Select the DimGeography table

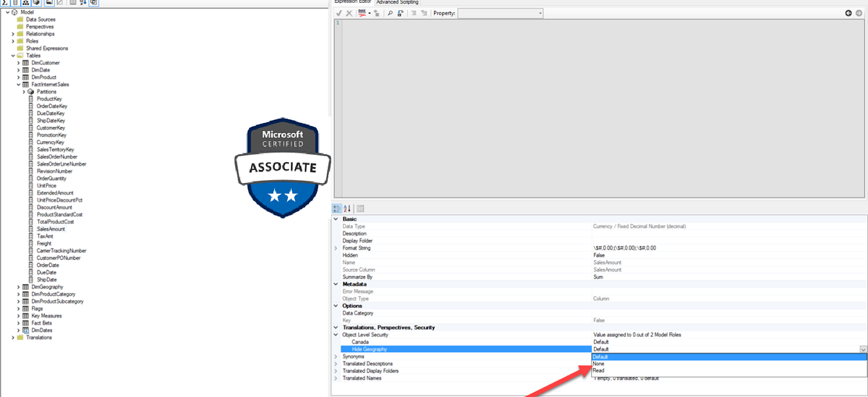coord(48,287)
